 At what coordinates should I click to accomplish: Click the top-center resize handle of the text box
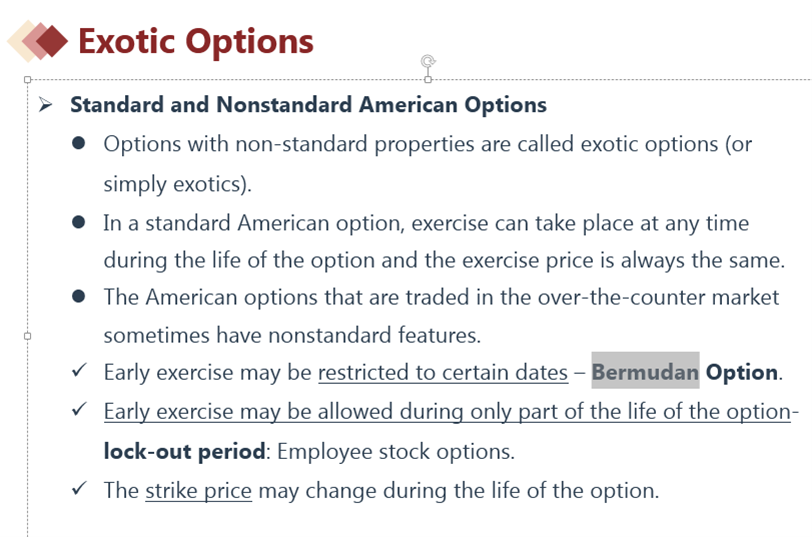pyautogui.click(x=428, y=79)
